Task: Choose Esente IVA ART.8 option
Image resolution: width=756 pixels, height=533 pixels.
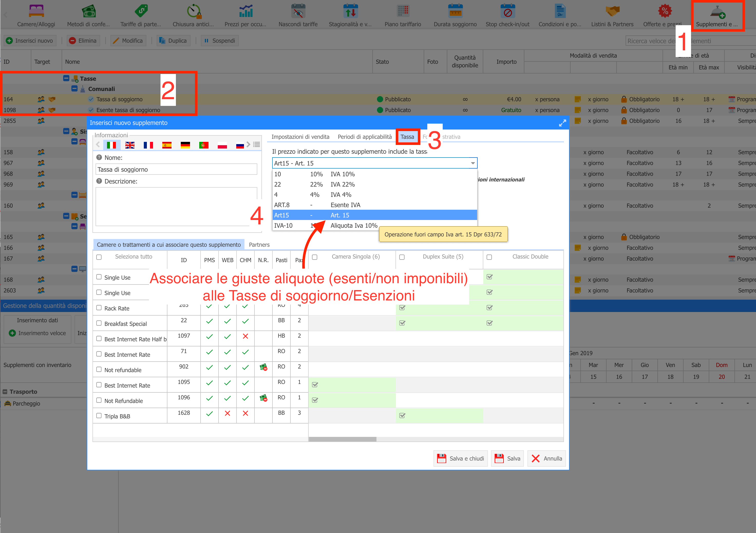Action: 375,205
